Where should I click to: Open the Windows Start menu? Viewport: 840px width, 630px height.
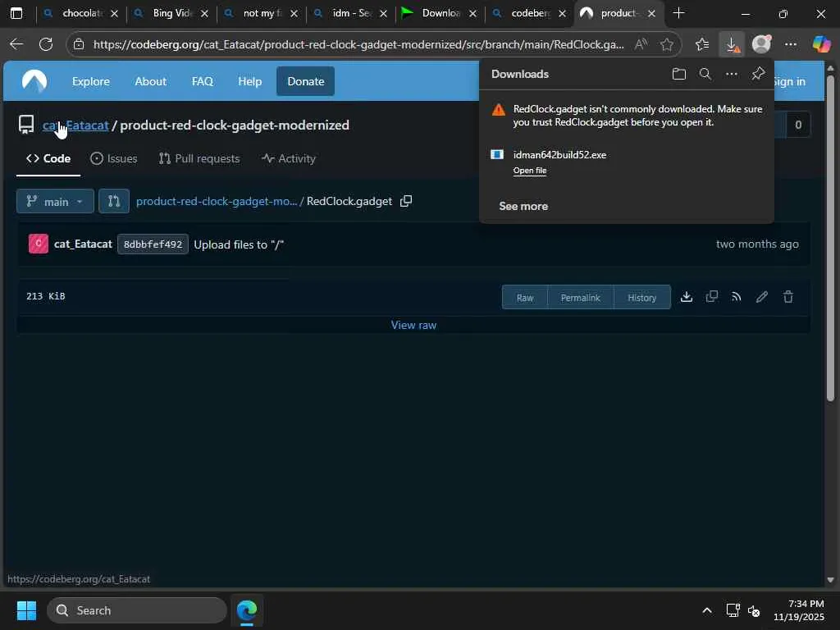(x=26, y=610)
